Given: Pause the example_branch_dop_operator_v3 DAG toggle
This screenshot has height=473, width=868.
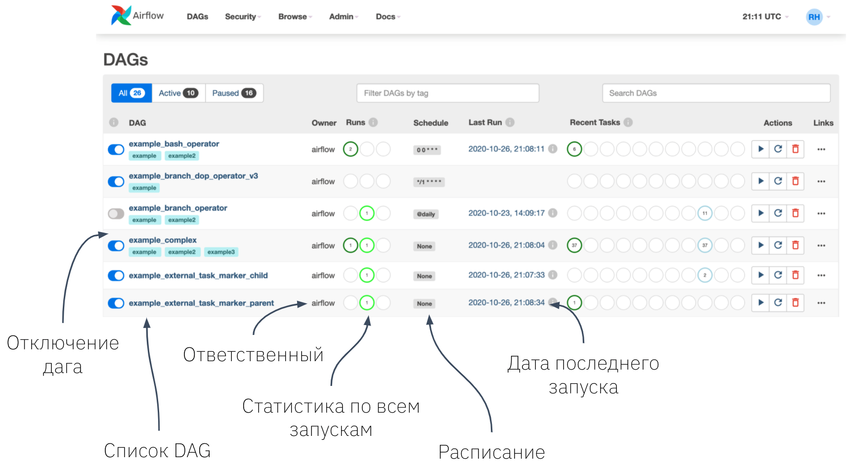Looking at the screenshot, I should pyautogui.click(x=116, y=182).
